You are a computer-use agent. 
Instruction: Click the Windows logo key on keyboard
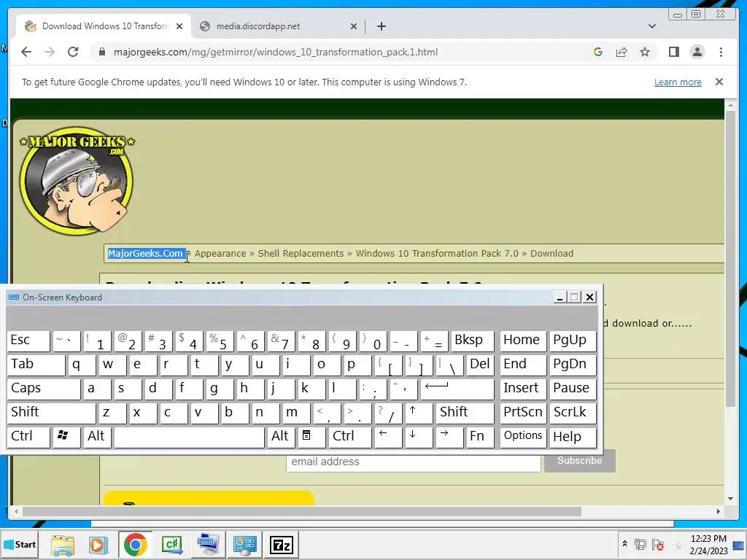point(66,437)
